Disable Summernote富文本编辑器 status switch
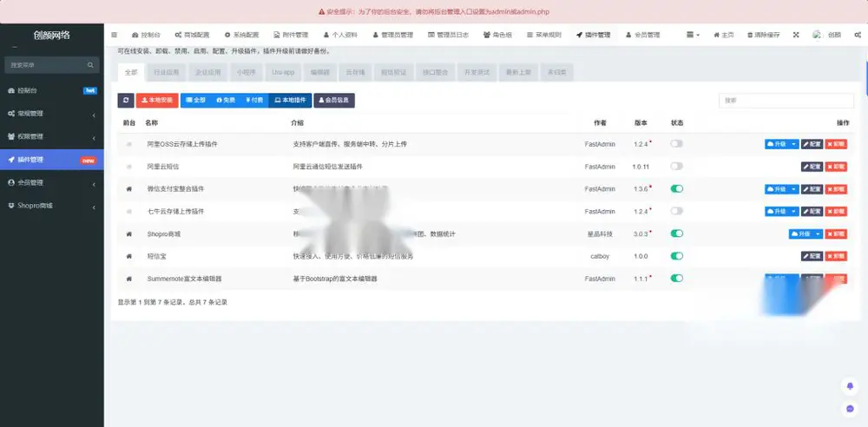Image resolution: width=868 pixels, height=427 pixels. [676, 278]
